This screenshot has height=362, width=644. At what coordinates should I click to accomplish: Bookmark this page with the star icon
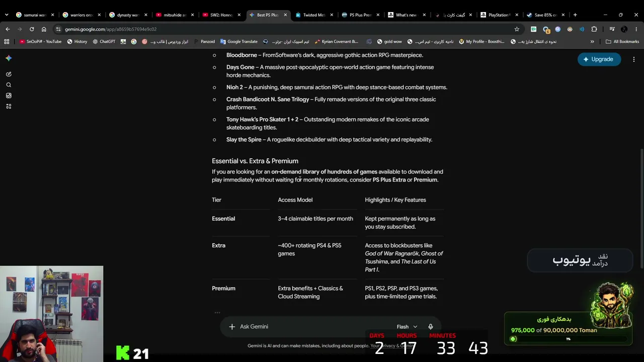517,29
